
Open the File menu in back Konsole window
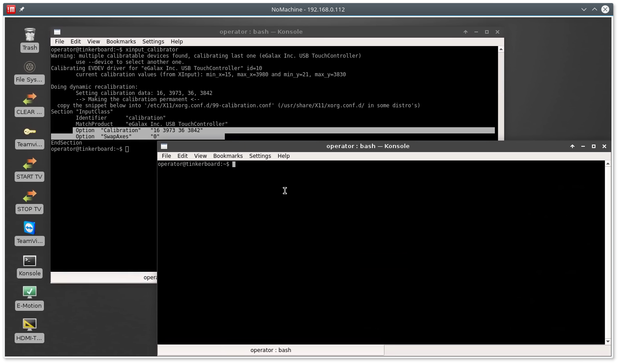tap(59, 42)
